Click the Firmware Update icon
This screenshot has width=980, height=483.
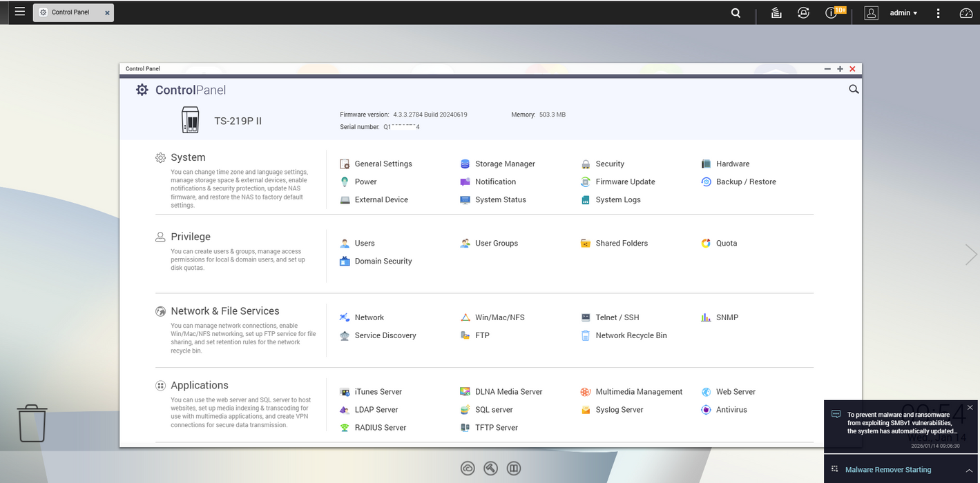(x=586, y=182)
